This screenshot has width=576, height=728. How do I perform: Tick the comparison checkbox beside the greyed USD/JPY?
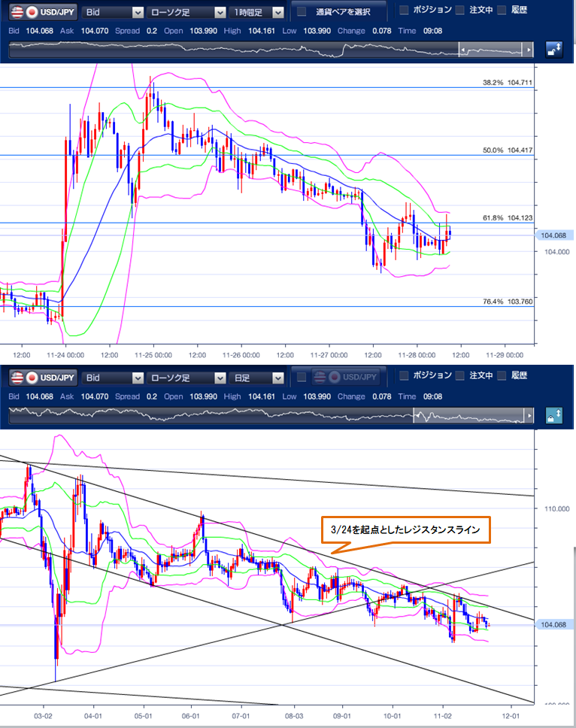pyautogui.click(x=302, y=377)
